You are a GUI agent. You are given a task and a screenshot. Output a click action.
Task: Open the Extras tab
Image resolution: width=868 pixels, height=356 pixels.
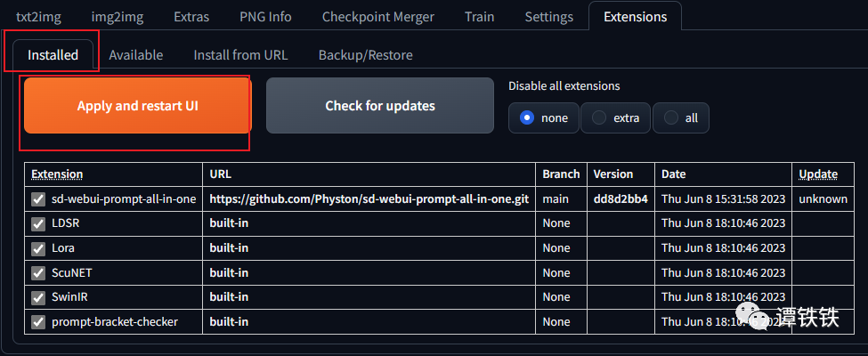pyautogui.click(x=191, y=17)
